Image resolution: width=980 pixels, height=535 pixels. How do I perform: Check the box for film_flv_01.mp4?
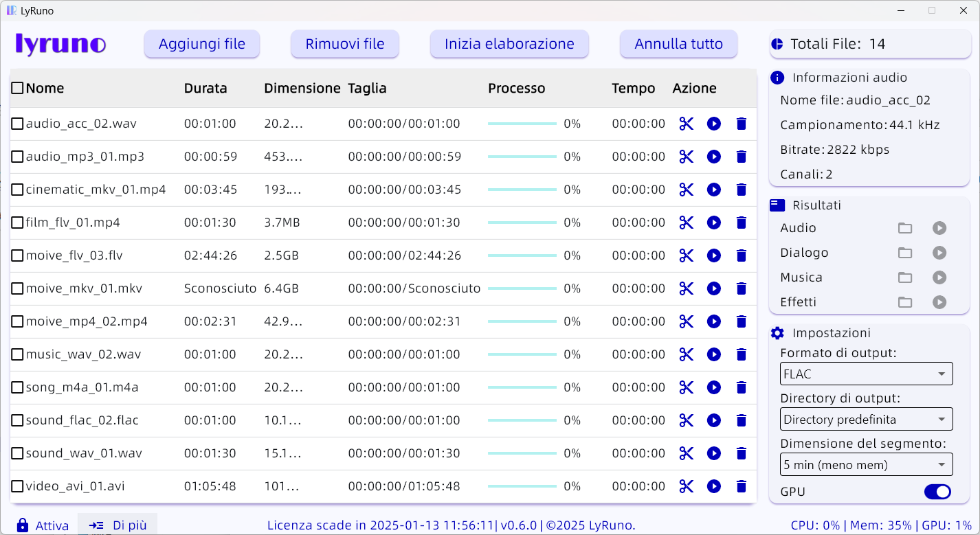[x=18, y=223]
